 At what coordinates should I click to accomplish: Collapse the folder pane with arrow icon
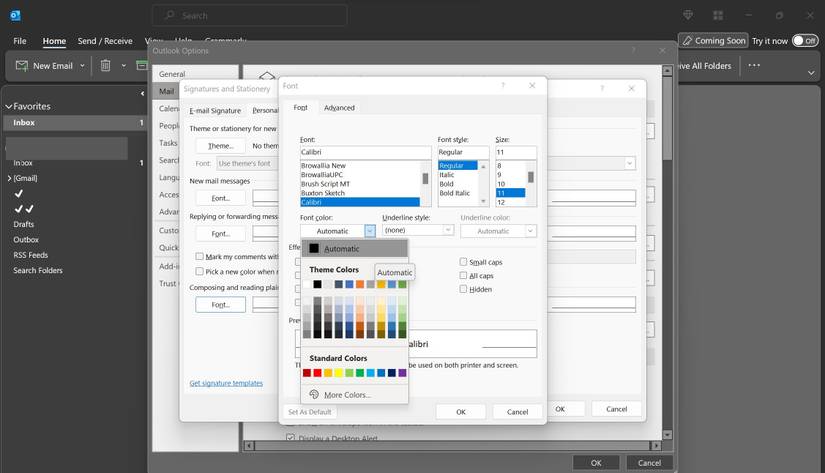click(x=142, y=94)
